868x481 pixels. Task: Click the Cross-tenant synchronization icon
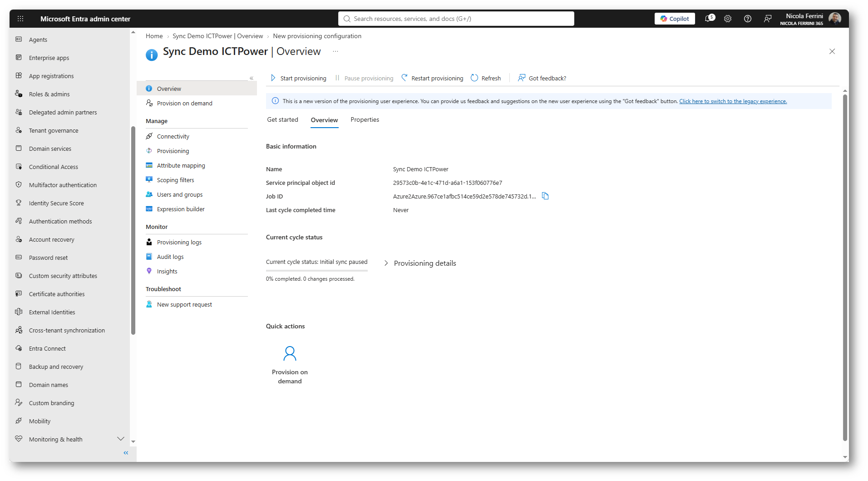19,330
